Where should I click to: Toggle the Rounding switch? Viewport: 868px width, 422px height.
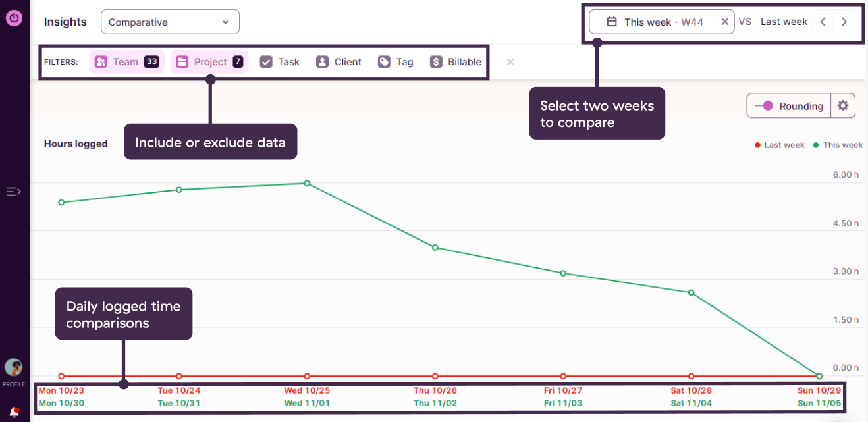[x=764, y=106]
